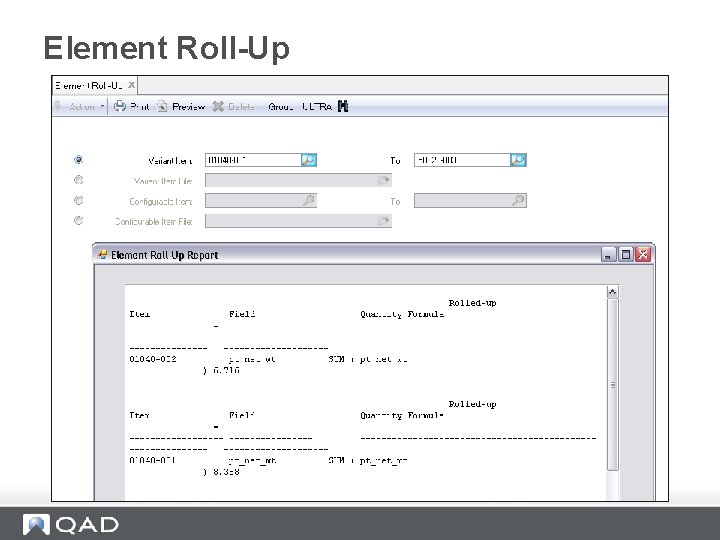
Task: Open lookup for Variant Item field
Action: pyautogui.click(x=309, y=160)
